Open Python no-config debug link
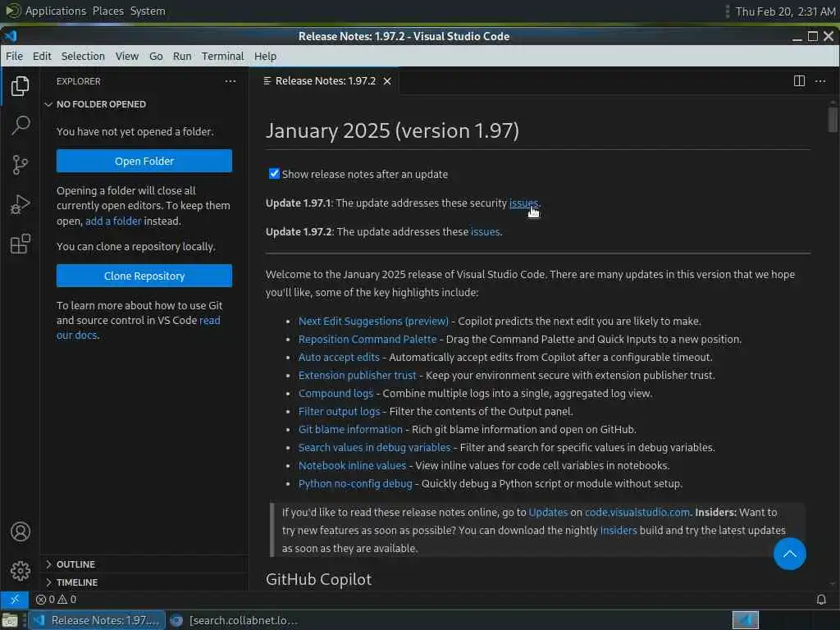This screenshot has height=630, width=840. pyautogui.click(x=355, y=484)
